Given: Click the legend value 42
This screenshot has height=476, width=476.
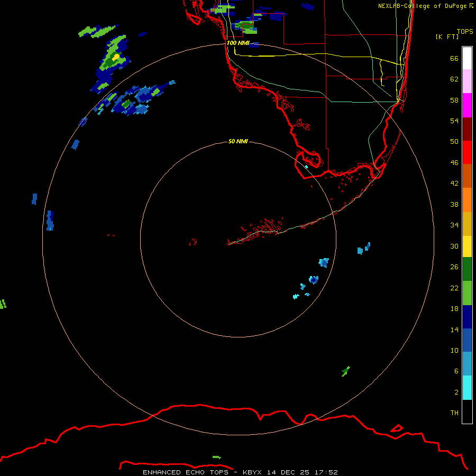Looking at the screenshot, I should pyautogui.click(x=454, y=184).
